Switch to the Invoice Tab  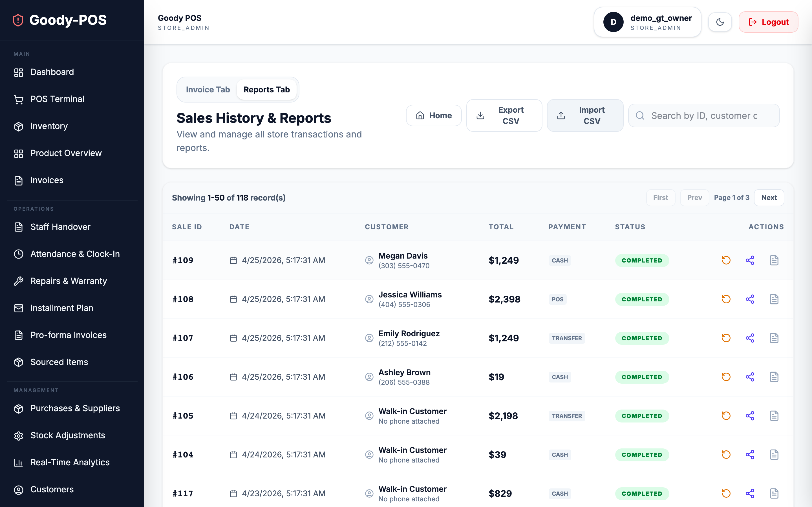pyautogui.click(x=208, y=90)
